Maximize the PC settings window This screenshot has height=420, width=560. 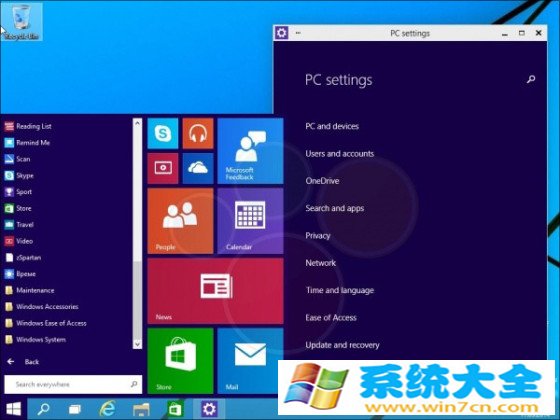click(522, 33)
